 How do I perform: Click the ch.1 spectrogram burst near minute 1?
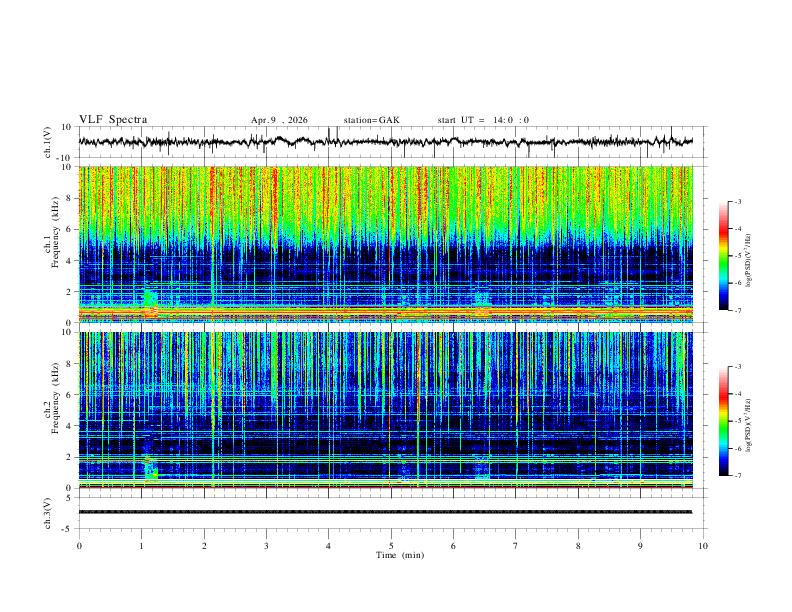[150, 302]
